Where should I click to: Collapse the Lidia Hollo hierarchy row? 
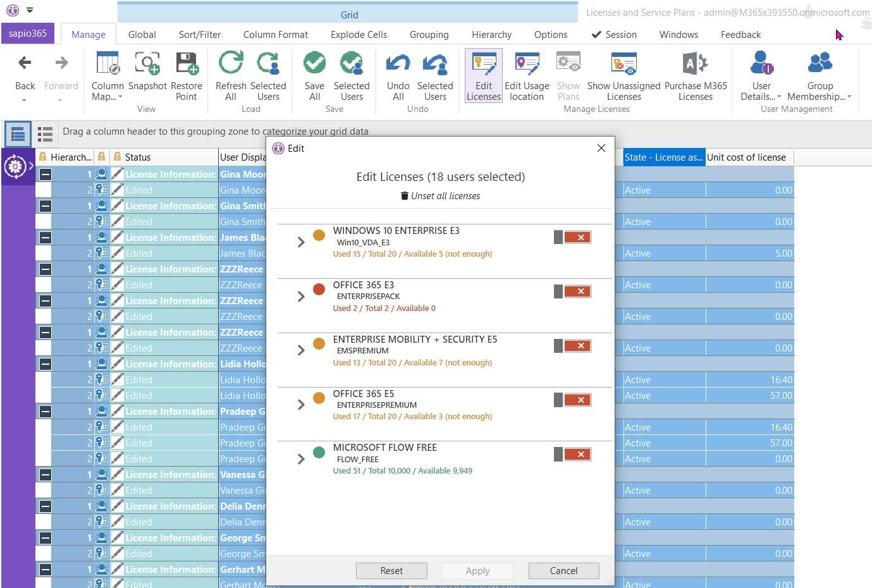45,364
